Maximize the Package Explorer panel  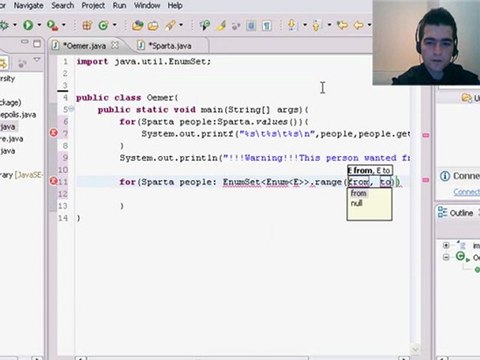[37, 44]
